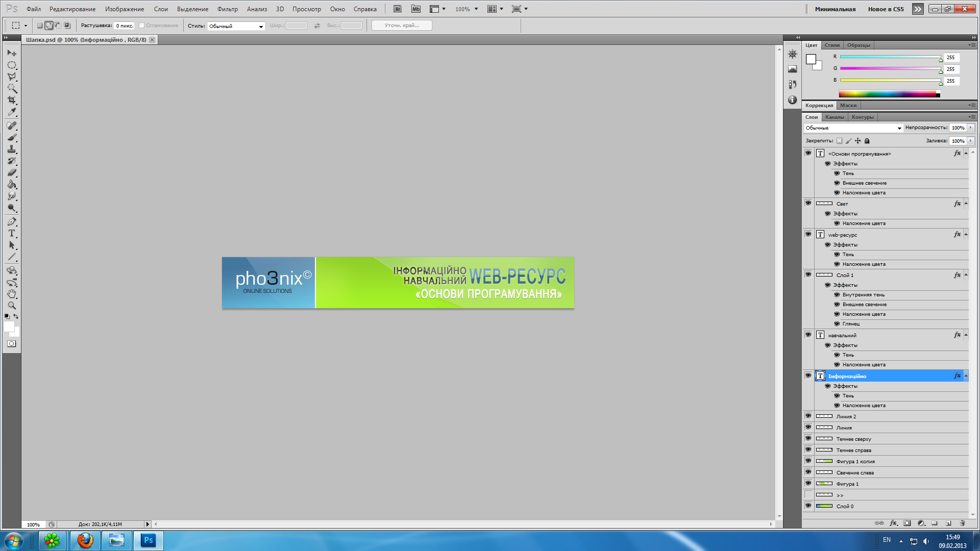Click the create new group folder icon
The height and width of the screenshot is (551, 980).
(935, 523)
